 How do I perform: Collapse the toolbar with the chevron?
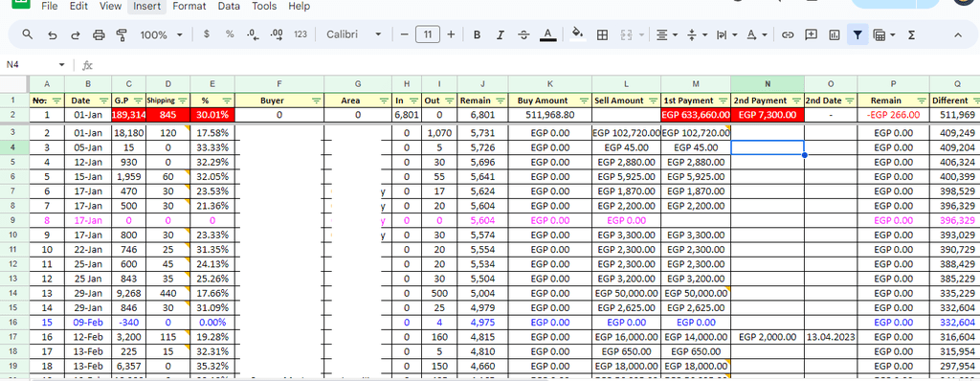pos(957,35)
